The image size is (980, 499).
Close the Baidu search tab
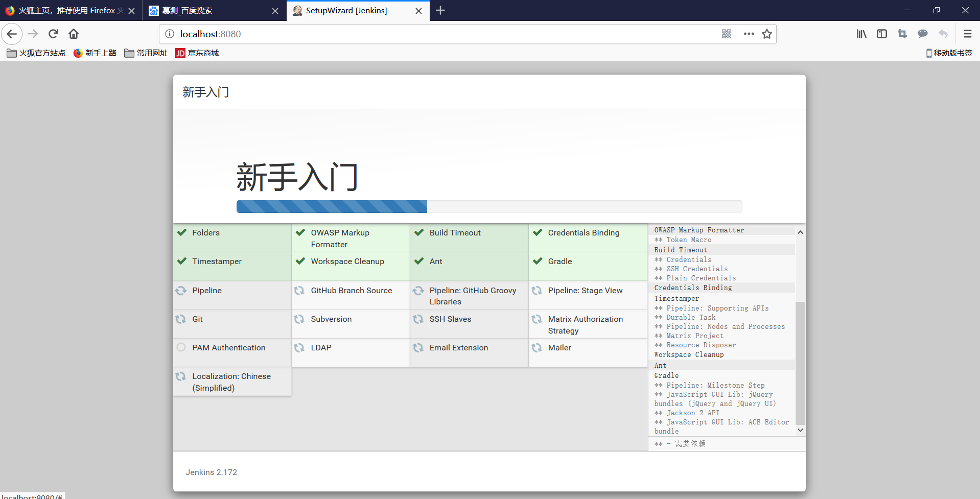[x=275, y=11]
